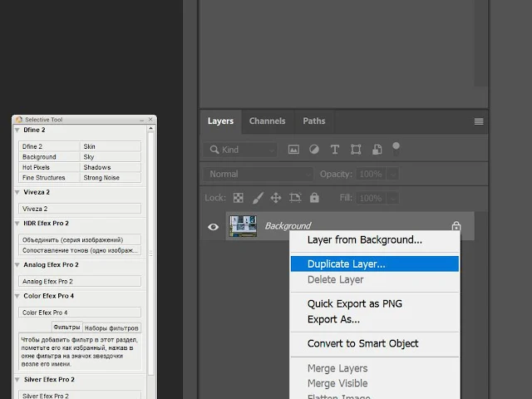
Task: Select the Background layer name
Action: 288,226
